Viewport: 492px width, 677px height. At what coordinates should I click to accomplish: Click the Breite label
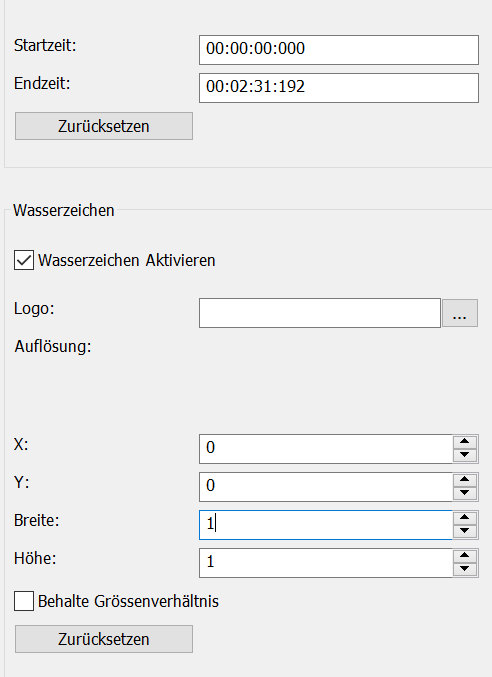coord(36,520)
